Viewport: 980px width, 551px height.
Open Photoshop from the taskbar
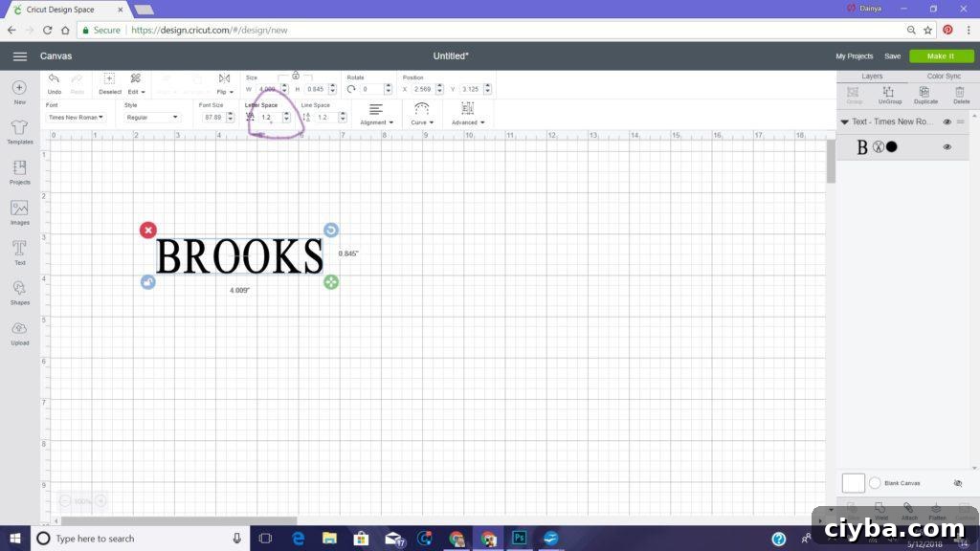[519, 538]
